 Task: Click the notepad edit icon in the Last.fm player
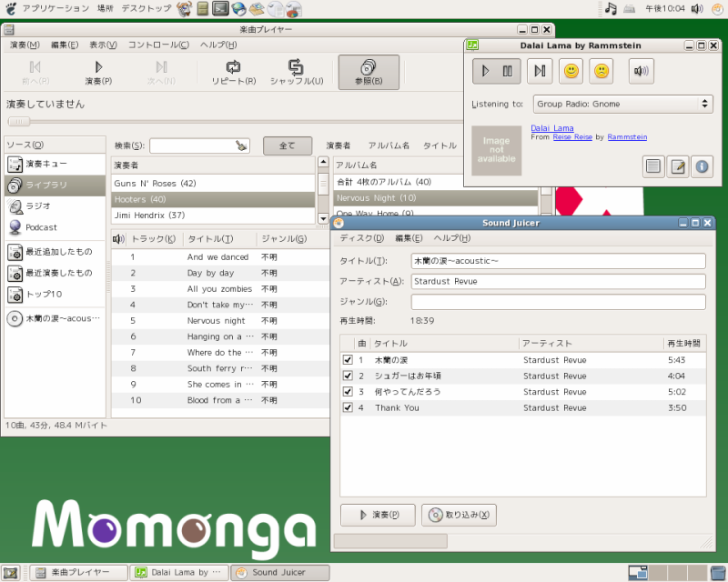point(677,166)
